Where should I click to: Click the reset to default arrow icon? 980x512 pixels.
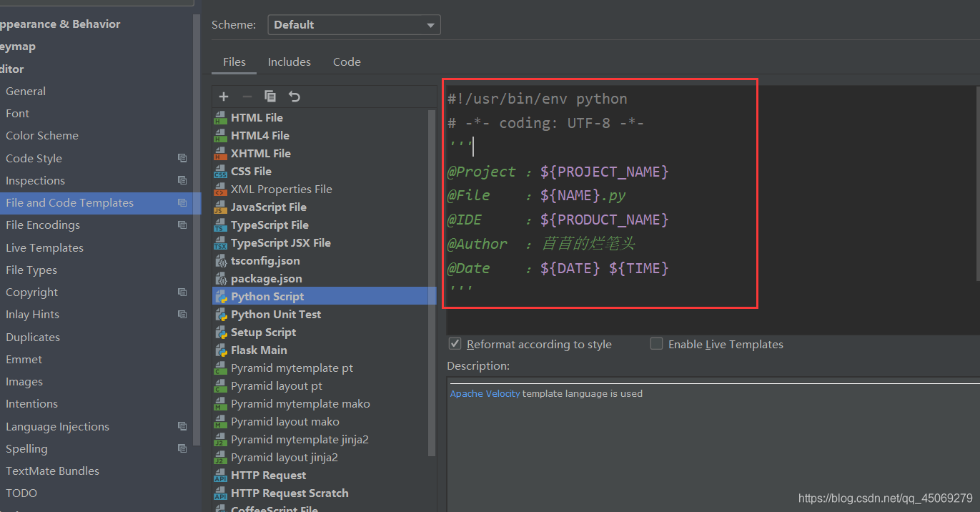pos(294,97)
